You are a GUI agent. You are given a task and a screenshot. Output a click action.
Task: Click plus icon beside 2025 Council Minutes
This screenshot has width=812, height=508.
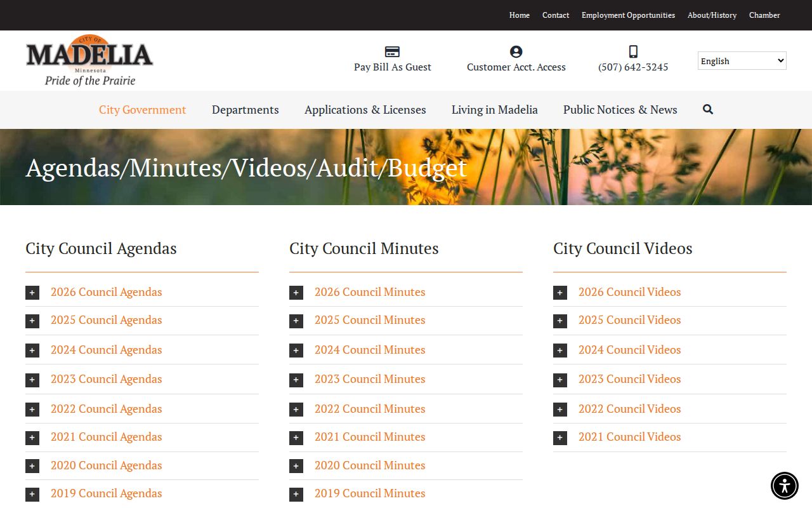pyautogui.click(x=296, y=321)
